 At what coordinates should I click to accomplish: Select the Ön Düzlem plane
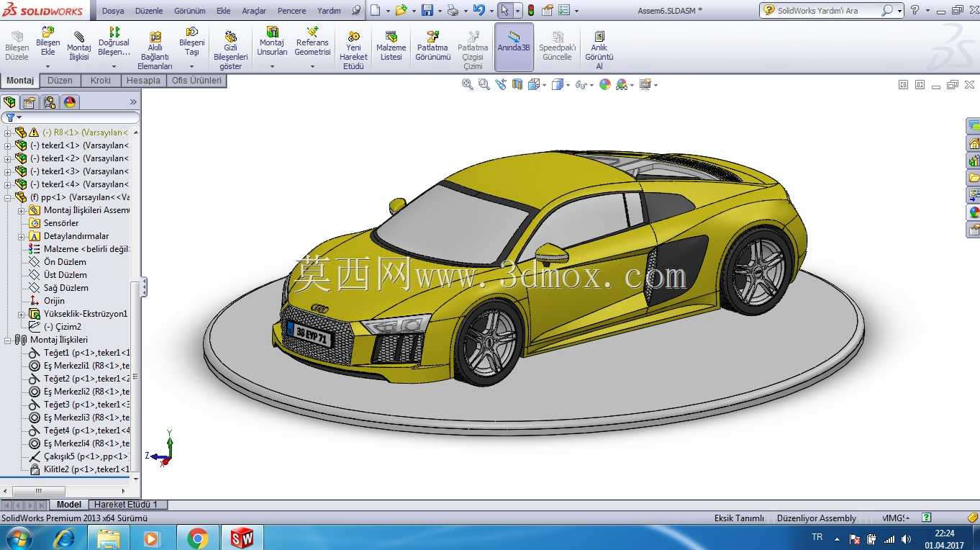(65, 262)
